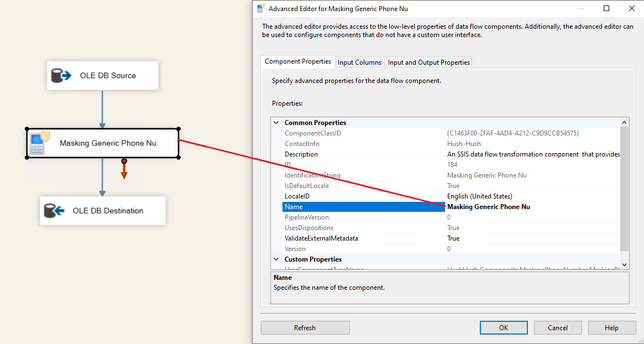Click the Masking Generic Phone Nu component icon

point(40,143)
